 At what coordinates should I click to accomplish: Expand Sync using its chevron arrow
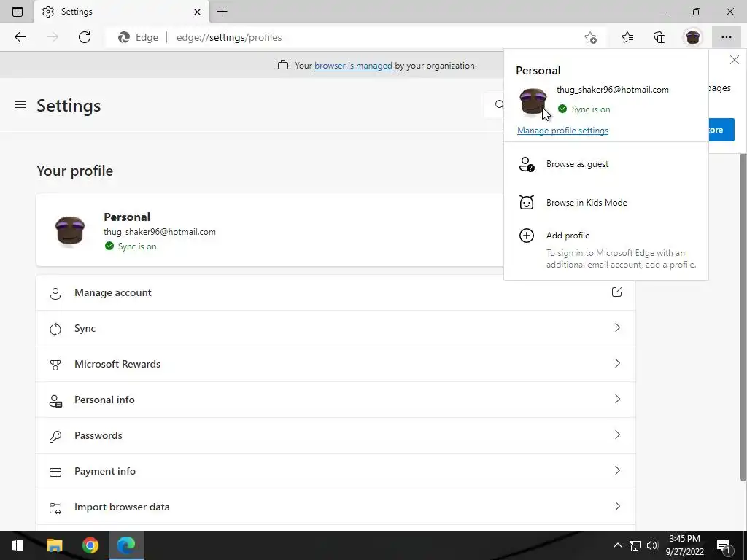pos(617,327)
